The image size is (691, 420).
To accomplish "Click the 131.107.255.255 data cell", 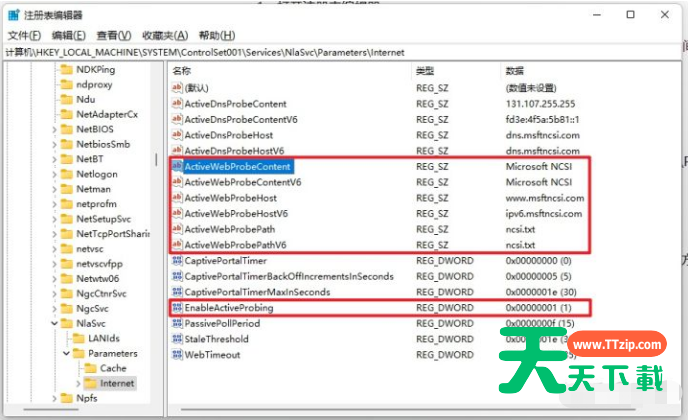I will click(540, 104).
